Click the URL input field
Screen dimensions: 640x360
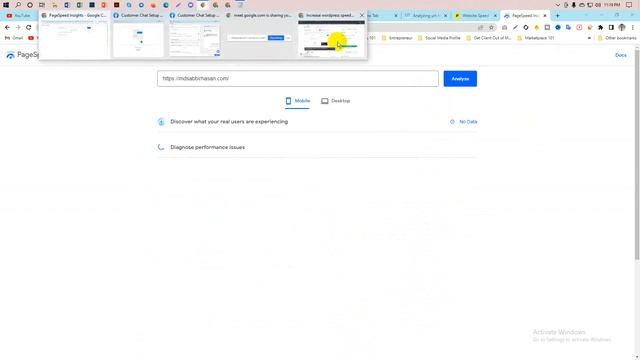[x=298, y=78]
